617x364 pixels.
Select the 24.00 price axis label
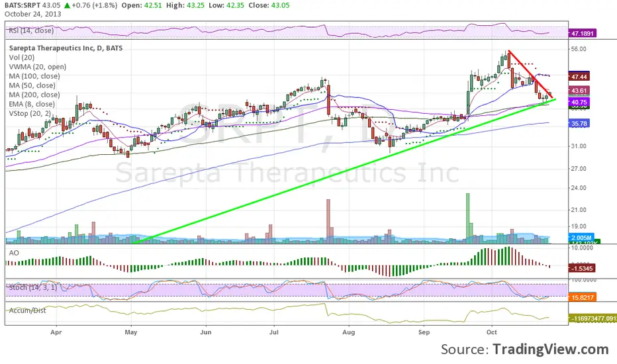(579, 188)
